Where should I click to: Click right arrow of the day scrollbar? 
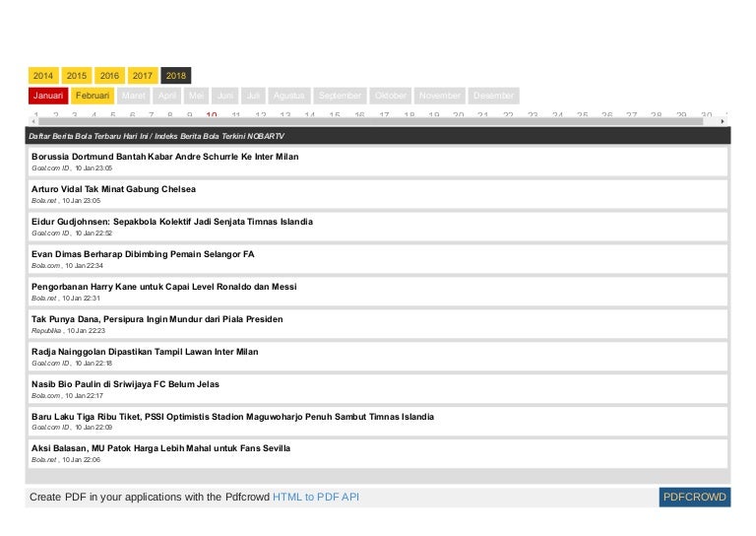click(x=723, y=121)
